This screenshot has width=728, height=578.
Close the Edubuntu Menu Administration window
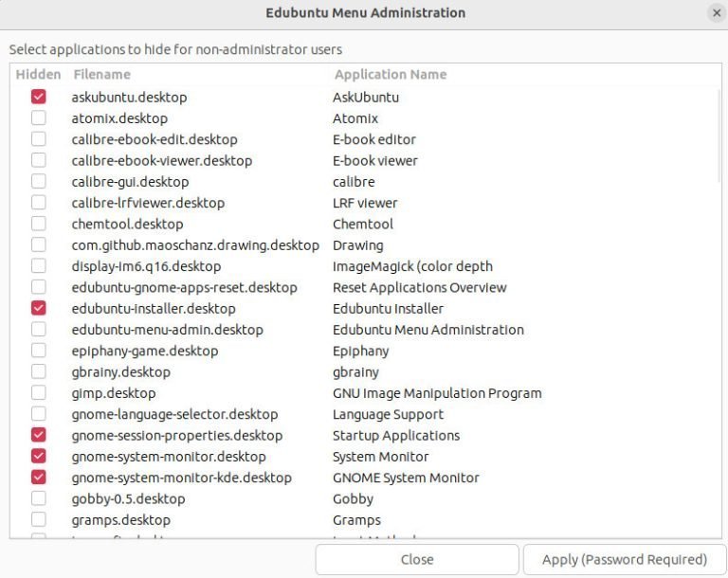pyautogui.click(x=717, y=13)
